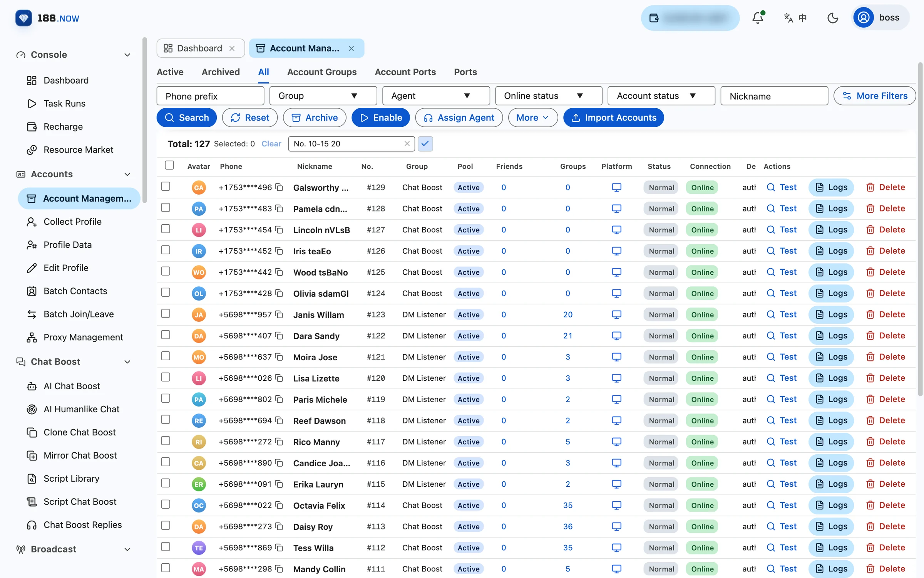Click the 188.NOW diamond logo
The height and width of the screenshot is (578, 924).
pos(24,18)
